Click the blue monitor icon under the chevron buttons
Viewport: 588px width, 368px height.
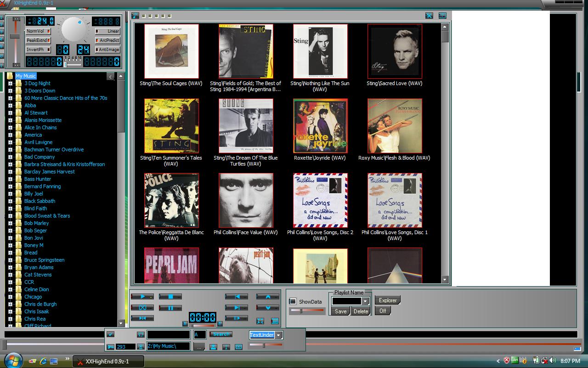click(275, 321)
